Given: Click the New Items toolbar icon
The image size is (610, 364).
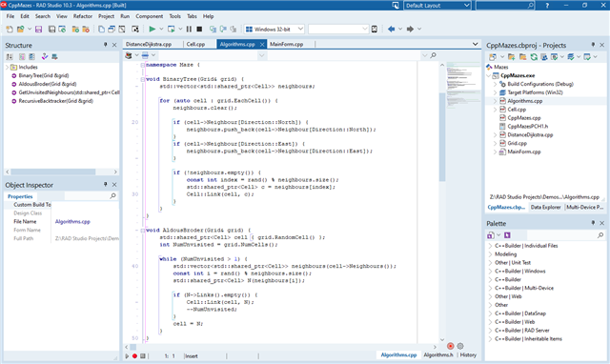Looking at the screenshot, I should [9, 29].
